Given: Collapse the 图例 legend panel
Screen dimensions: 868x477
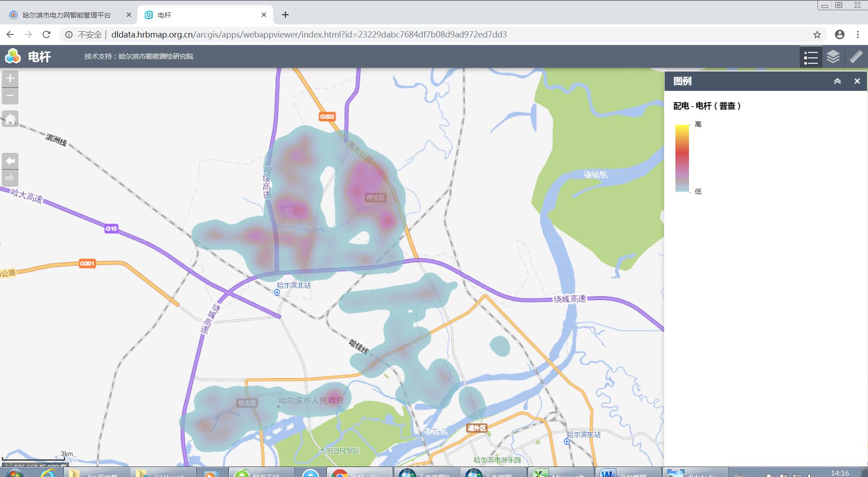Looking at the screenshot, I should 837,81.
